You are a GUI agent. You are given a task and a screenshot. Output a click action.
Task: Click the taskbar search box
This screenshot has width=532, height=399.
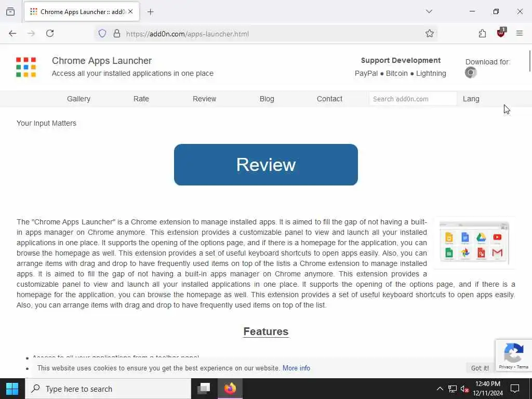108,389
